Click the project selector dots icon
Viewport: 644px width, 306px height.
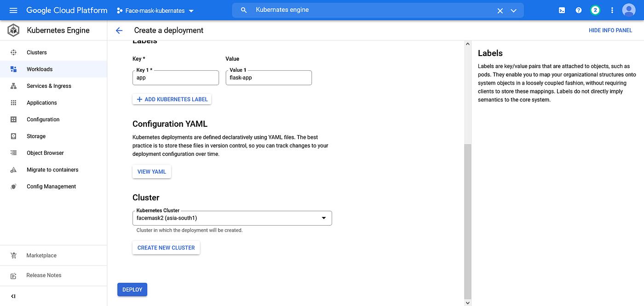(119, 10)
